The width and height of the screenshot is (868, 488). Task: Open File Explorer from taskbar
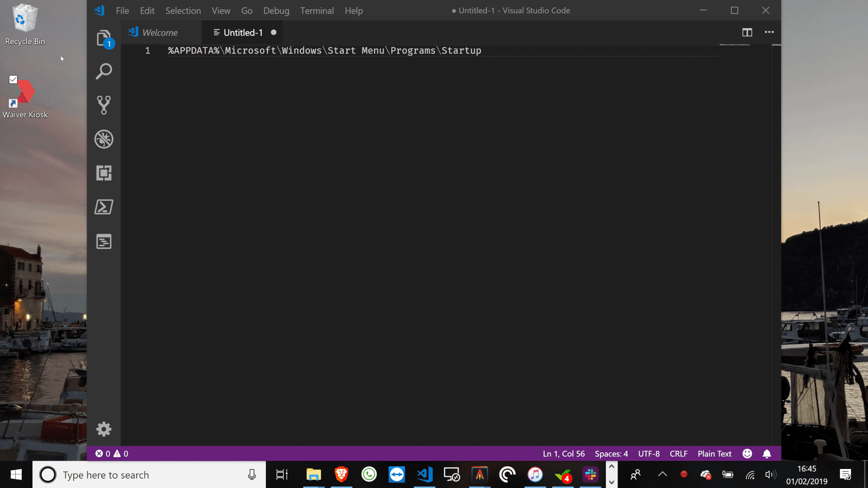tap(313, 475)
